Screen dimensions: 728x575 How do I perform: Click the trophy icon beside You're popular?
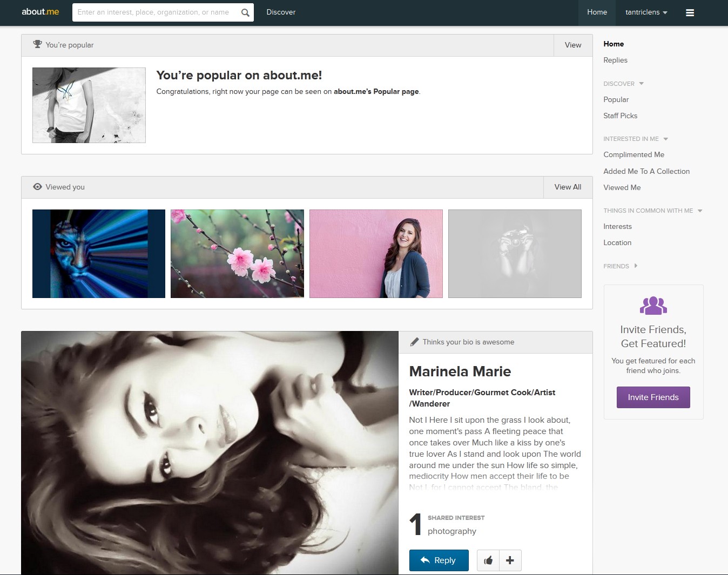tap(37, 44)
